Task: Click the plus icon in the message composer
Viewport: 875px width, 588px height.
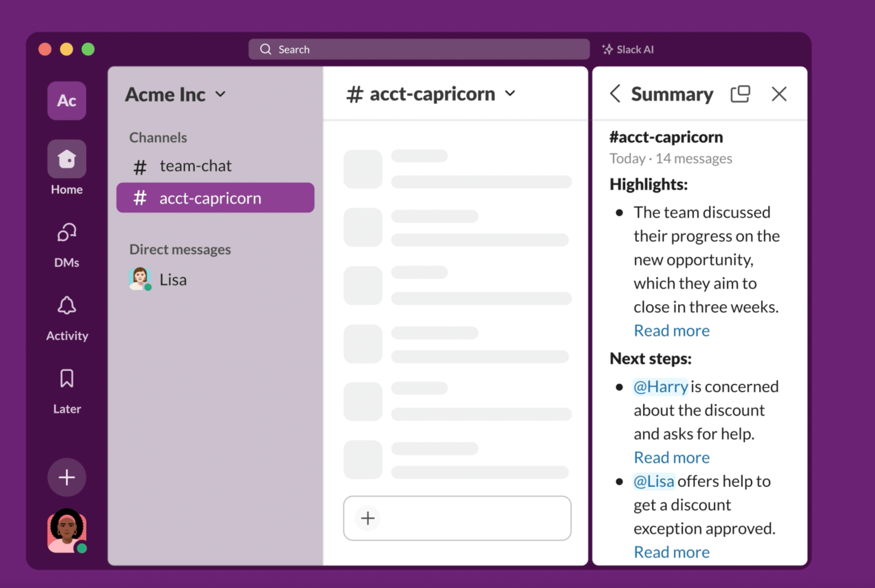Action: tap(367, 518)
